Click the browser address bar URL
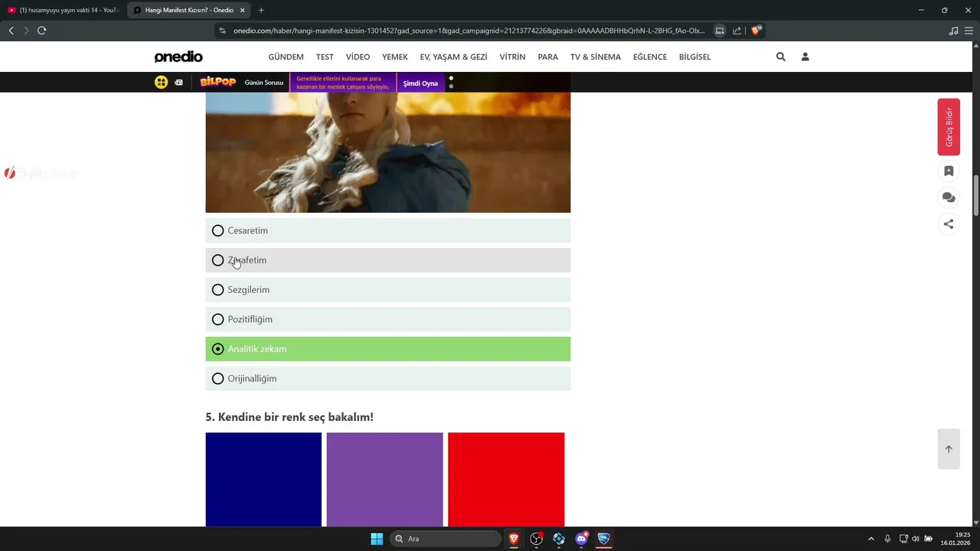This screenshot has height=551, width=980. tap(469, 31)
